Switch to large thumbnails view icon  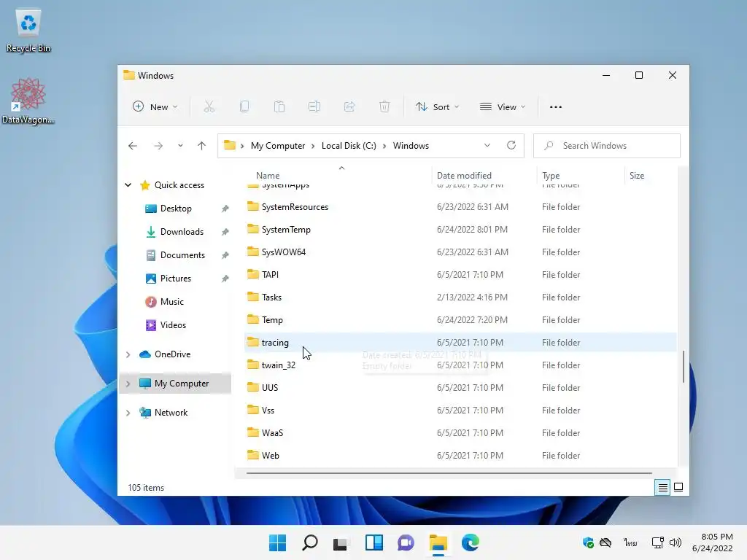pyautogui.click(x=678, y=487)
